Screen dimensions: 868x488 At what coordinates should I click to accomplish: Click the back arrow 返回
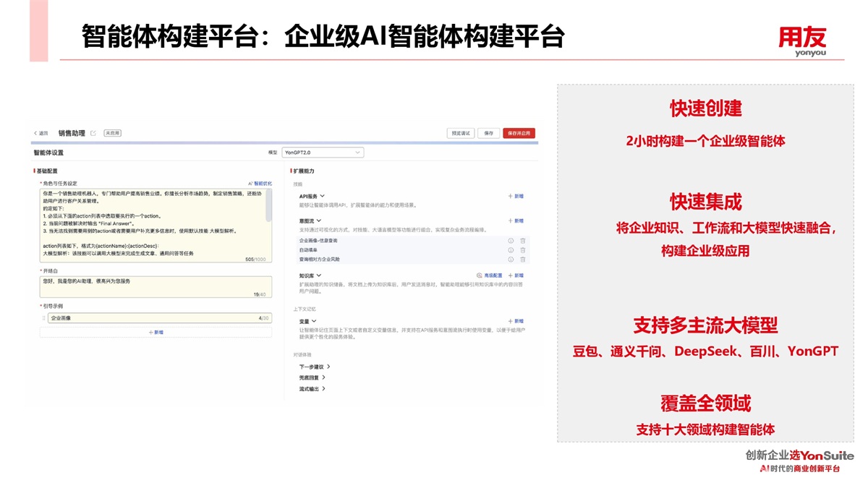click(41, 133)
